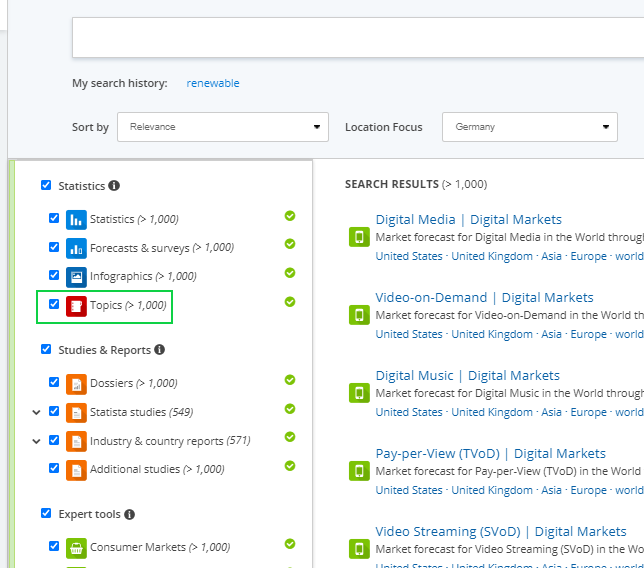This screenshot has width=644, height=568.
Task: Click the Infographics image icon
Action: pos(76,277)
